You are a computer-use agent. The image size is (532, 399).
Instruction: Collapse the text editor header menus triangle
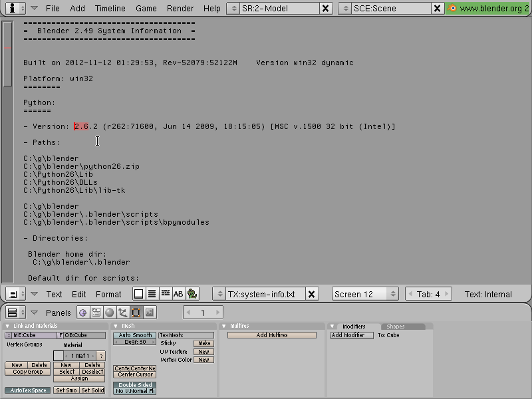[35, 294]
